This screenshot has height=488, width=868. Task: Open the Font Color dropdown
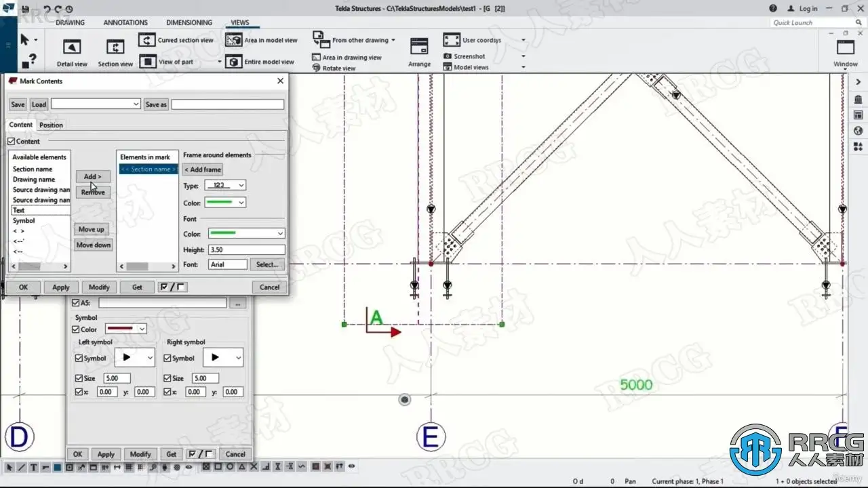(246, 233)
